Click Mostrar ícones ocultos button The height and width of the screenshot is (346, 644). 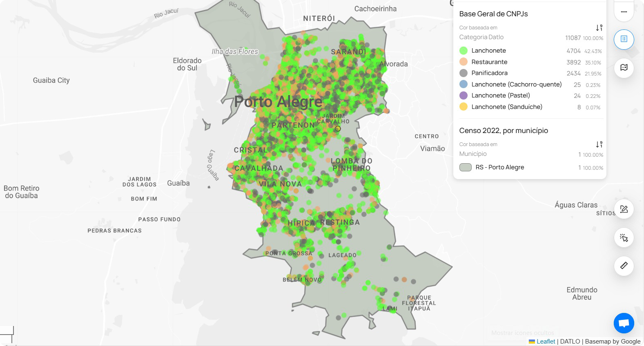(x=522, y=333)
